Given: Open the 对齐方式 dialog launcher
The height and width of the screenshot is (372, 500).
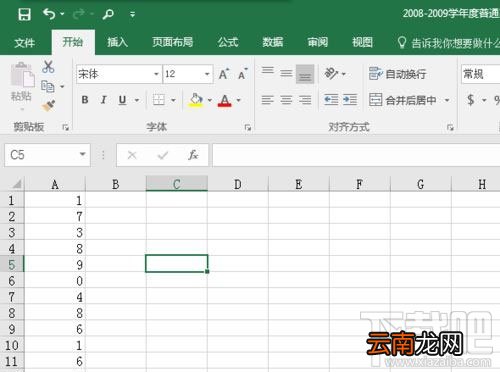Looking at the screenshot, I should point(450,127).
